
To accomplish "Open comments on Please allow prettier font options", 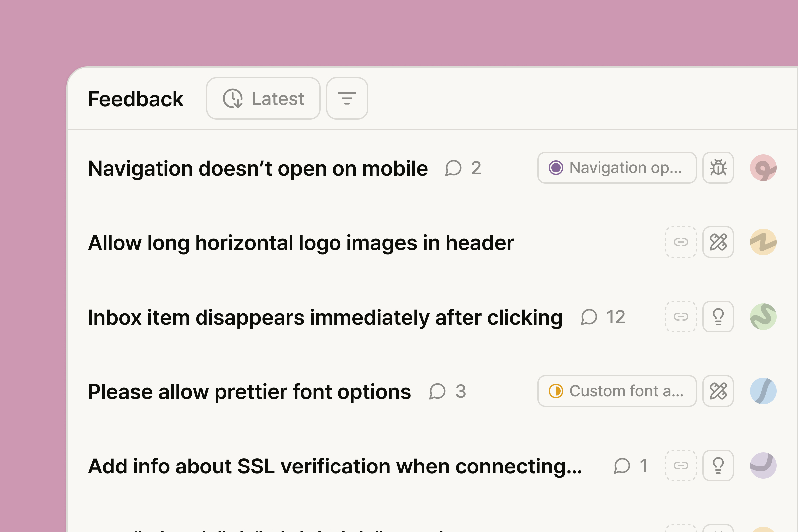I will (x=448, y=391).
